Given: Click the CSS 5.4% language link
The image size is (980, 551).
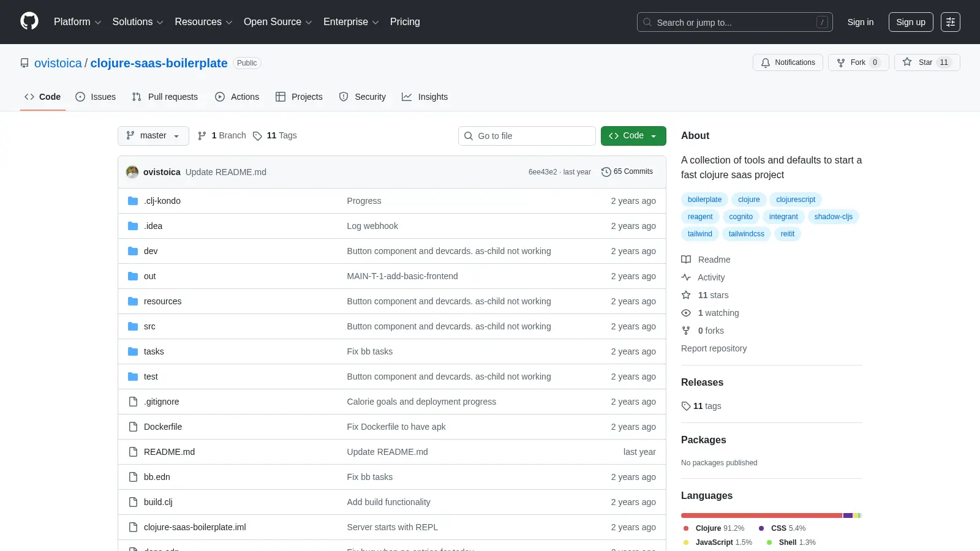Looking at the screenshot, I should (782, 528).
